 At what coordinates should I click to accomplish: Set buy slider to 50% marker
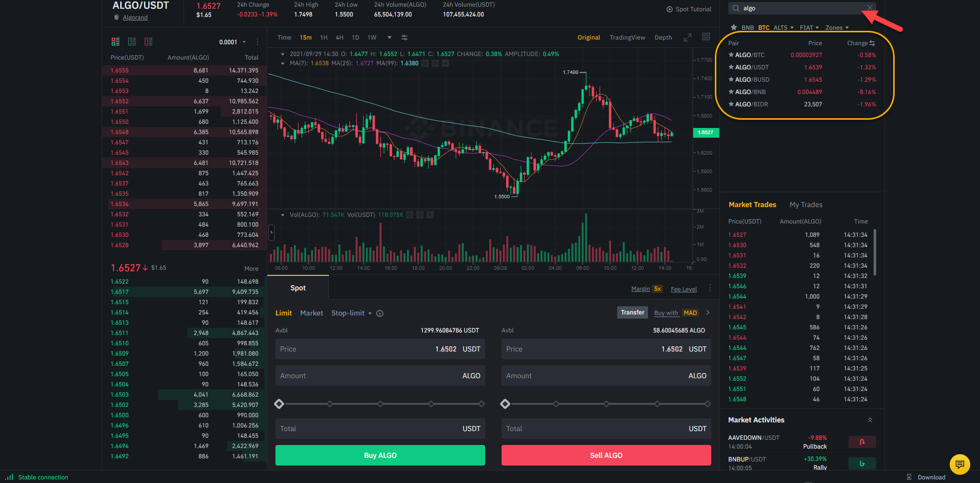coord(380,404)
